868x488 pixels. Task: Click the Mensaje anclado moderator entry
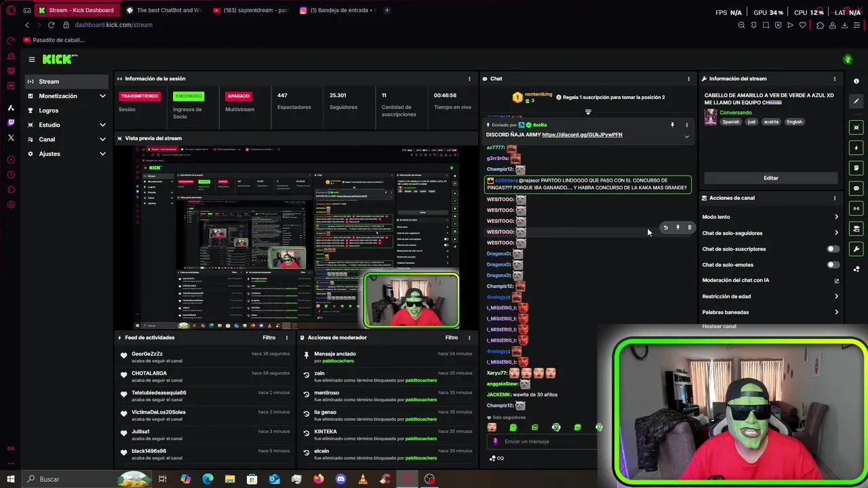(x=335, y=354)
